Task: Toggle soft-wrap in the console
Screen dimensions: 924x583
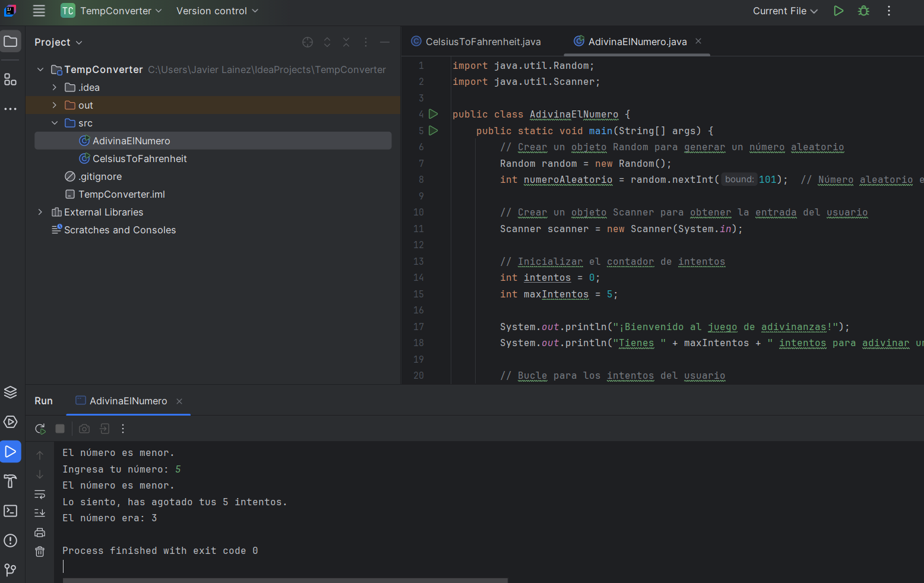Action: (40, 494)
